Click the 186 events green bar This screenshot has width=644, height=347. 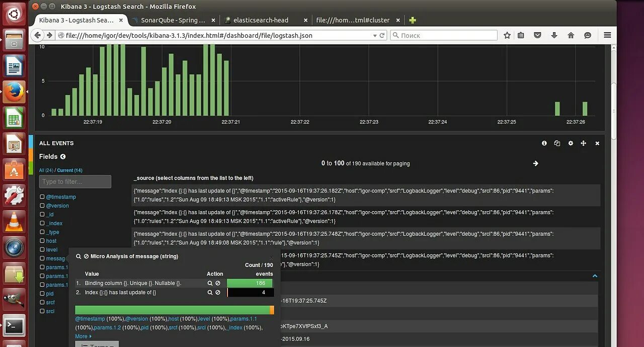click(x=250, y=283)
